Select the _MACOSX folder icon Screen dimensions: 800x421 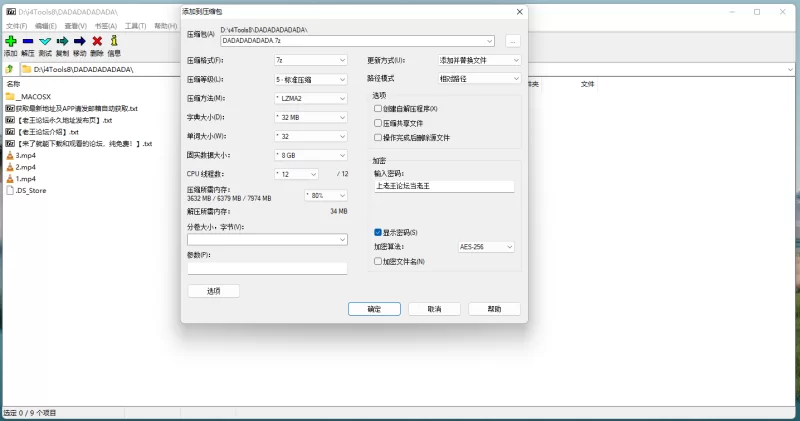(x=10, y=96)
